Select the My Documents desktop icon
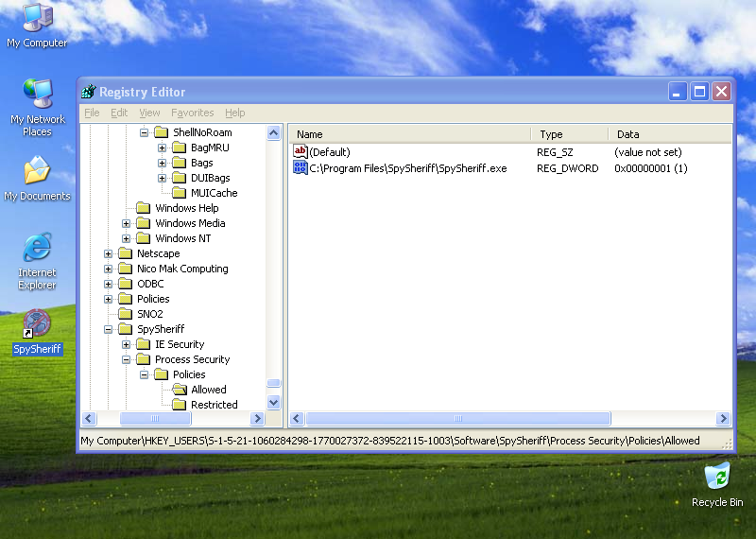756x539 pixels. click(x=37, y=170)
